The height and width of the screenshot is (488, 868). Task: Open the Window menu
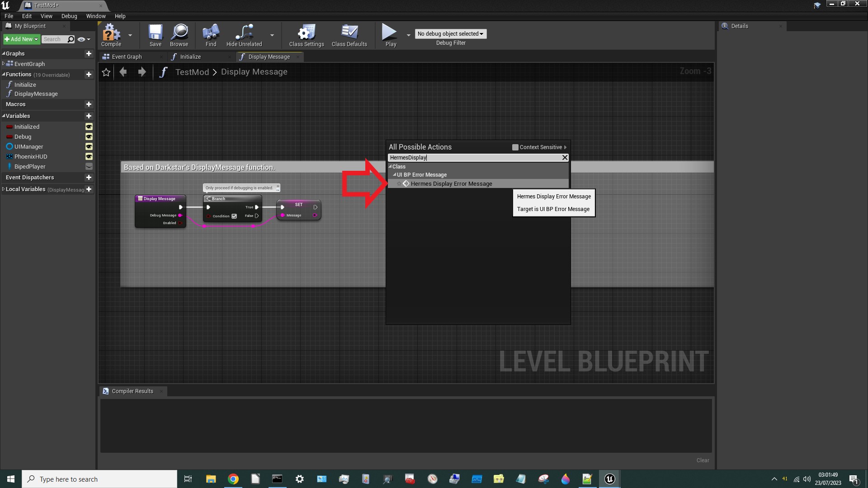click(x=96, y=16)
